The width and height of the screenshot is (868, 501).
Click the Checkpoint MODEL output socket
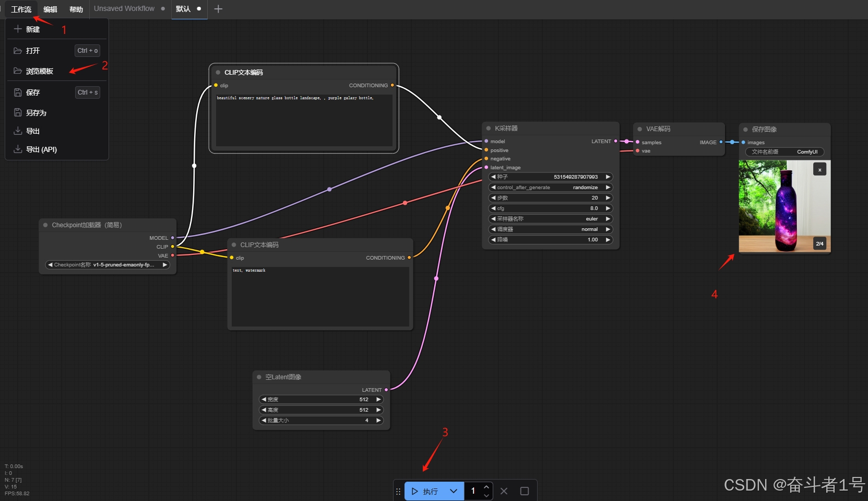click(173, 238)
